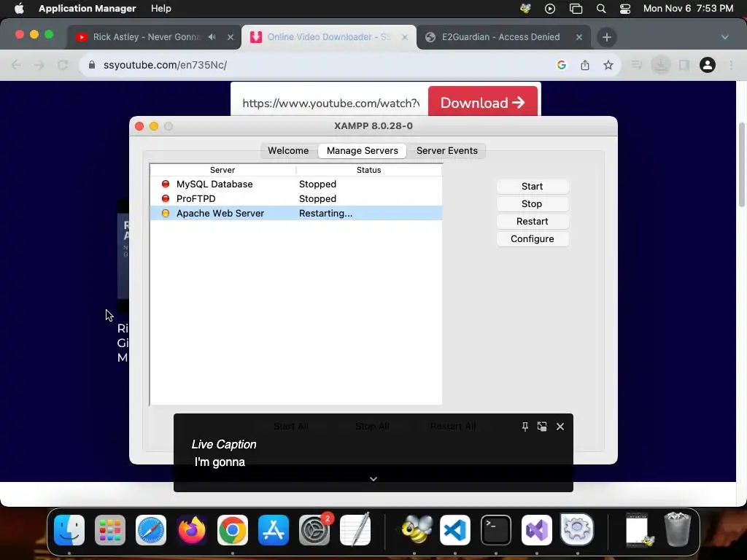The width and height of the screenshot is (747, 560).
Task: Expand Chrome tab search chevron
Action: coord(724,37)
